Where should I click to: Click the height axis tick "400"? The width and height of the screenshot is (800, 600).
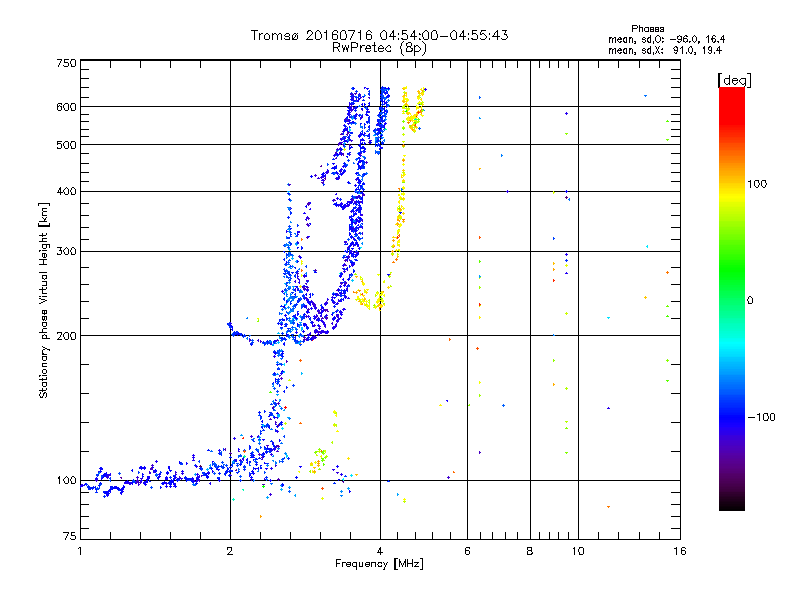(67, 192)
